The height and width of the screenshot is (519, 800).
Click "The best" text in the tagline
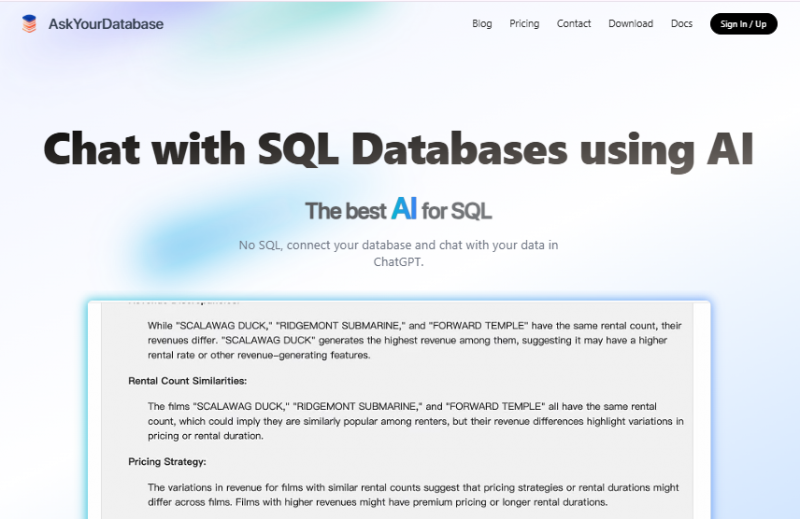[345, 211]
